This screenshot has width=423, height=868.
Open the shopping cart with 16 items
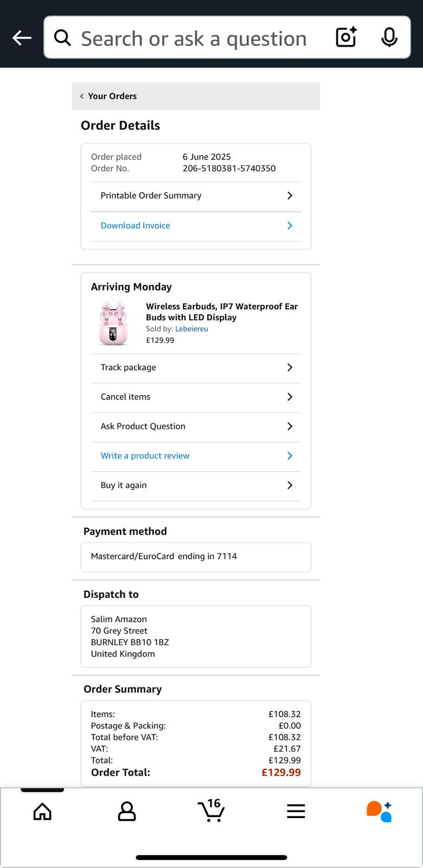point(211,810)
